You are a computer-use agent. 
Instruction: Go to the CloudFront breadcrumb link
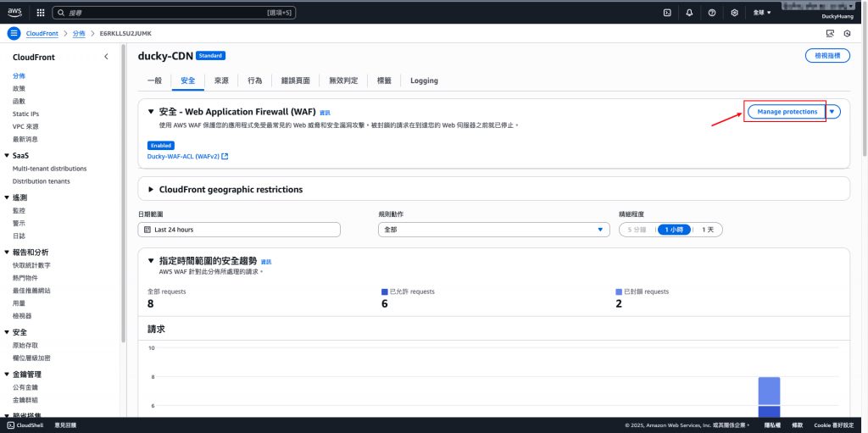click(42, 33)
